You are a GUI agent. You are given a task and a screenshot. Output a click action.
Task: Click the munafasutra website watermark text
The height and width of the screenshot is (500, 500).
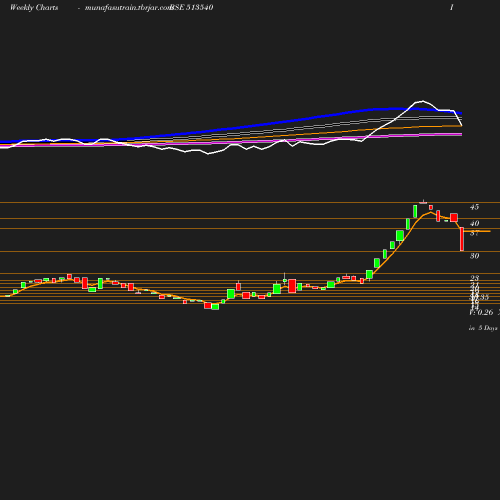[x=128, y=7]
